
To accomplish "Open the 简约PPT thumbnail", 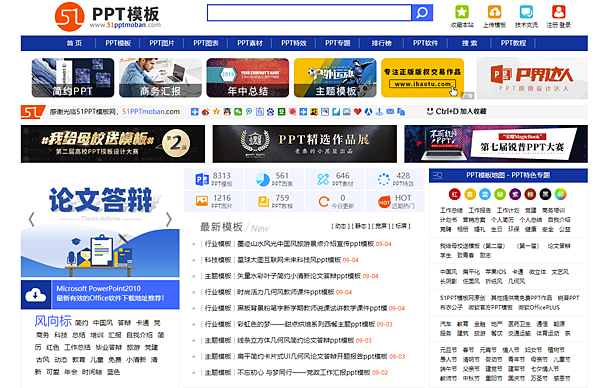I will (73, 78).
